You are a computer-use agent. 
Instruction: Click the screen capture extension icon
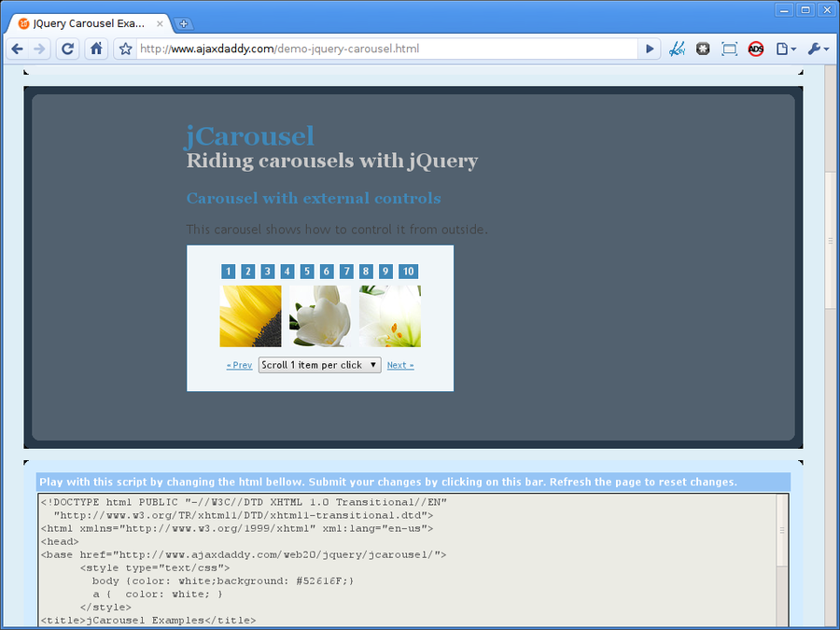(x=729, y=49)
